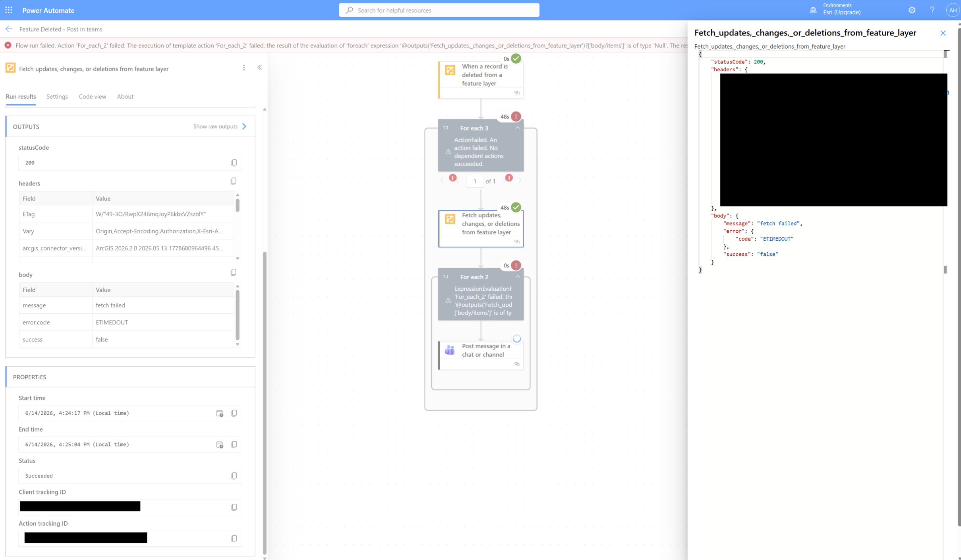Viewport: 961px width, 560px height.
Task: Copy the Status value
Action: (x=234, y=476)
